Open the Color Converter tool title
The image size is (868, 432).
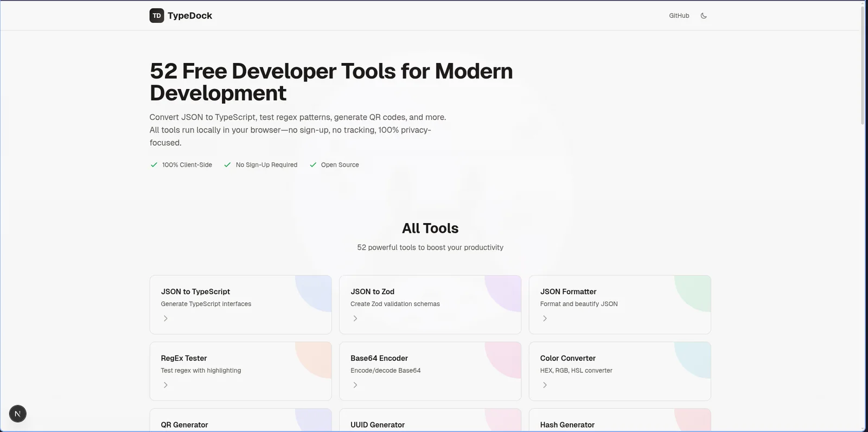(x=567, y=358)
